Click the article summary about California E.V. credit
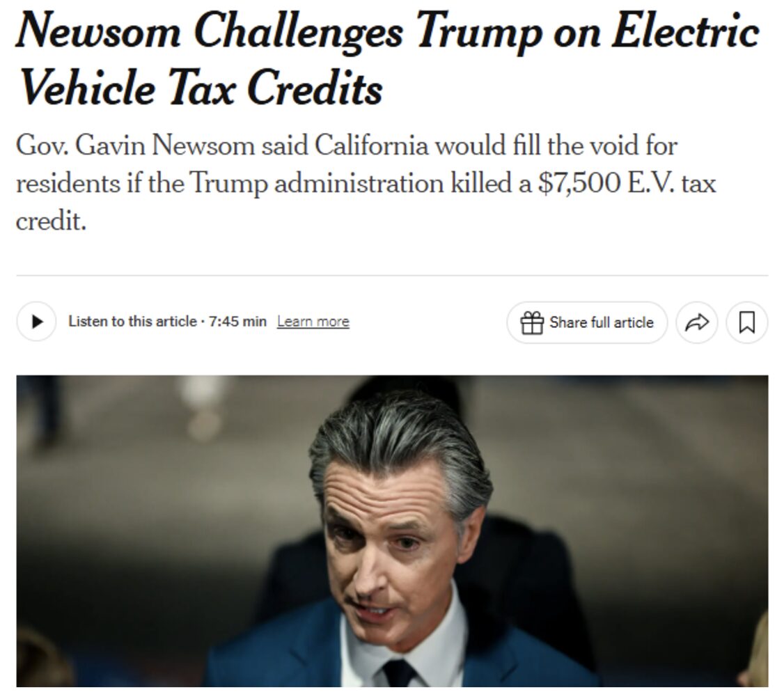The width and height of the screenshot is (784, 699). click(366, 182)
